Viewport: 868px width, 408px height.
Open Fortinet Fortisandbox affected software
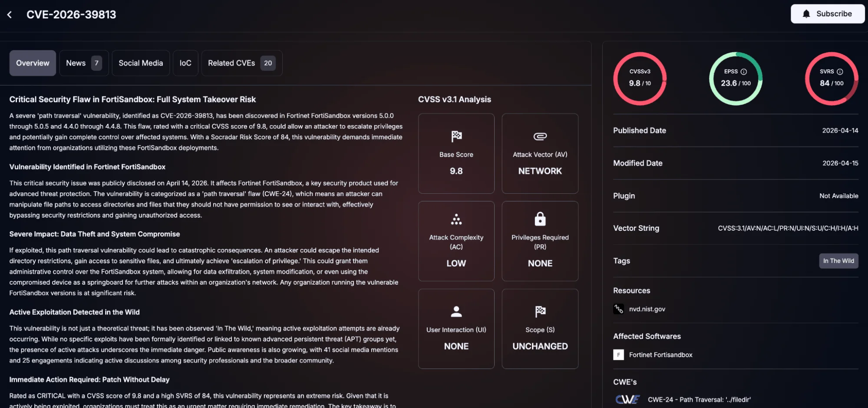pos(660,355)
